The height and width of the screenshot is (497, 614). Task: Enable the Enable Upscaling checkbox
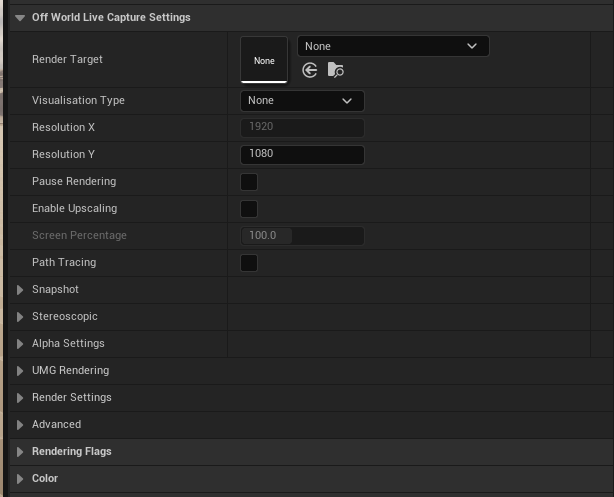pos(249,209)
